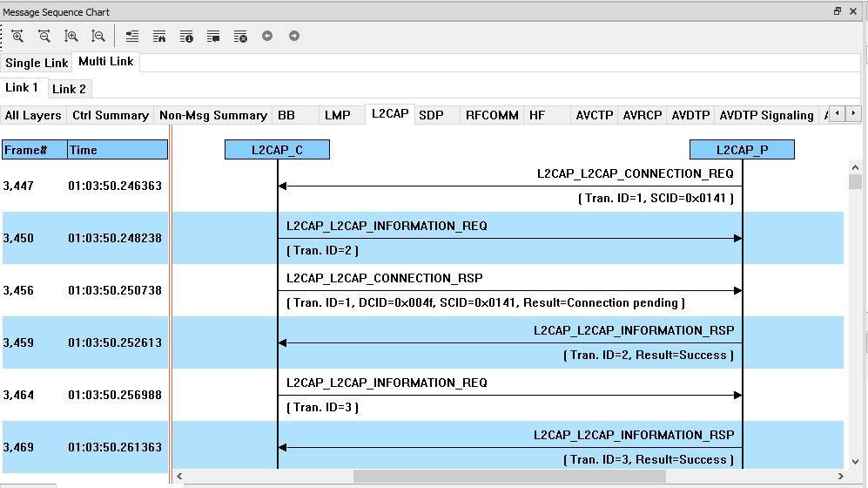The image size is (868, 488).
Task: Switch to the Single Link tab
Action: [x=37, y=63]
